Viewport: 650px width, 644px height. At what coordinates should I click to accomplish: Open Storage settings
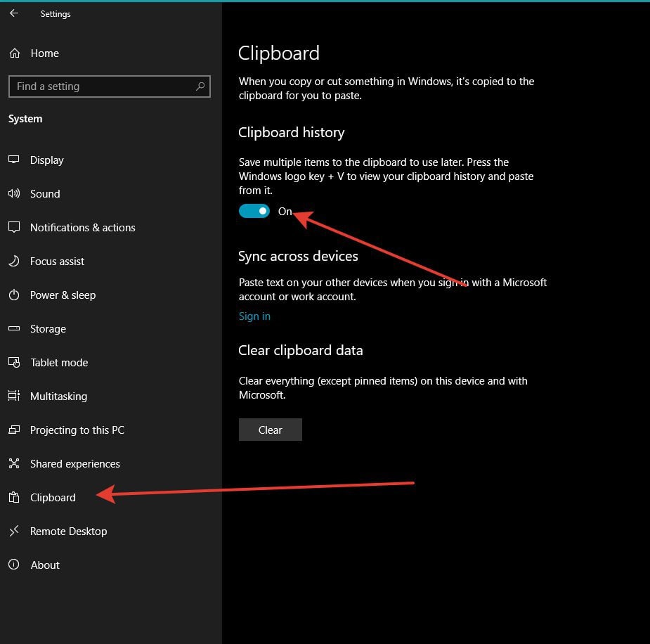coord(48,329)
